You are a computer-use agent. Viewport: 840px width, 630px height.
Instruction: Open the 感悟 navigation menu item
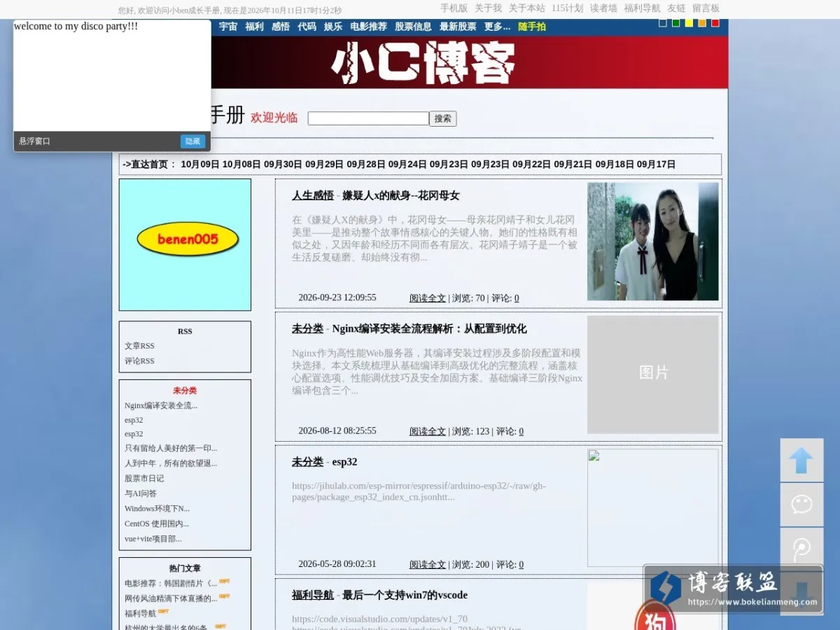[281, 27]
